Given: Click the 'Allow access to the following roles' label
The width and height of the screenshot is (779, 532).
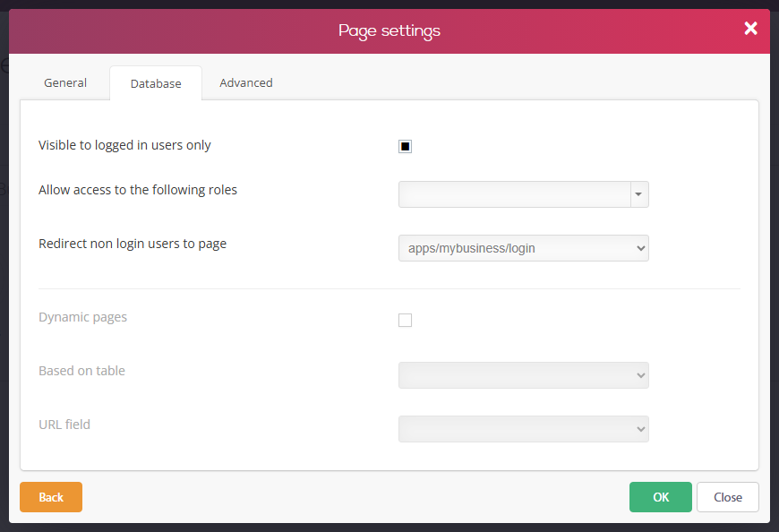Looking at the screenshot, I should click(138, 190).
